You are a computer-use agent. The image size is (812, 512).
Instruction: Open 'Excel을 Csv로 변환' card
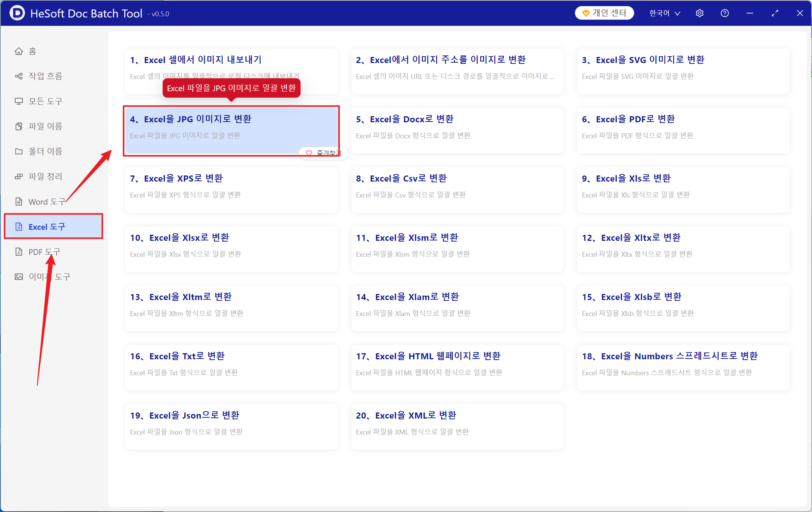[x=457, y=190]
